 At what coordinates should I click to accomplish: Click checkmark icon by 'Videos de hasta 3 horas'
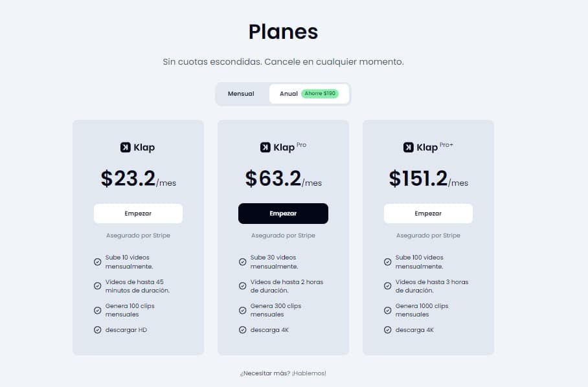388,286
